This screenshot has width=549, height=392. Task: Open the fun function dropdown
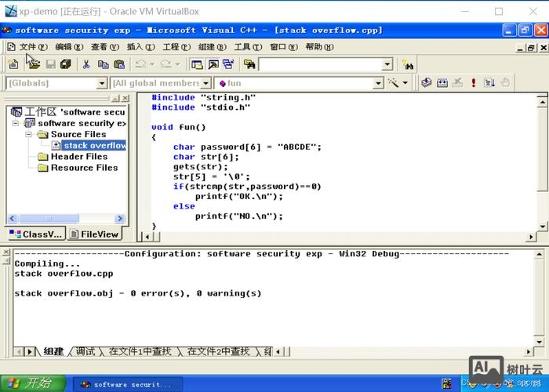coord(378,83)
